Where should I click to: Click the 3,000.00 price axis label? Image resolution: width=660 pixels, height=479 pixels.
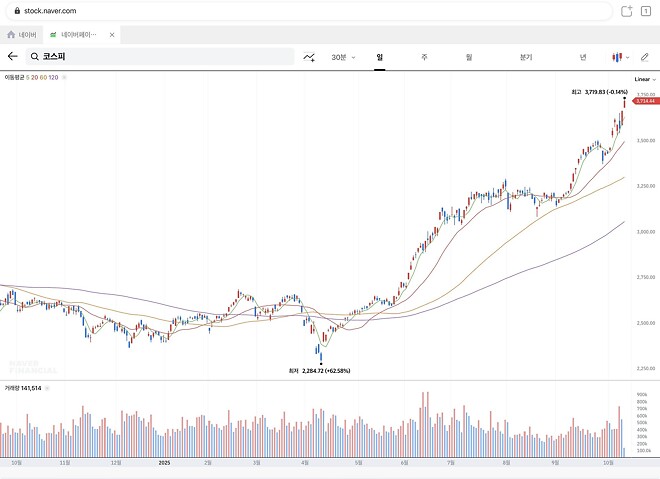pyautogui.click(x=646, y=232)
